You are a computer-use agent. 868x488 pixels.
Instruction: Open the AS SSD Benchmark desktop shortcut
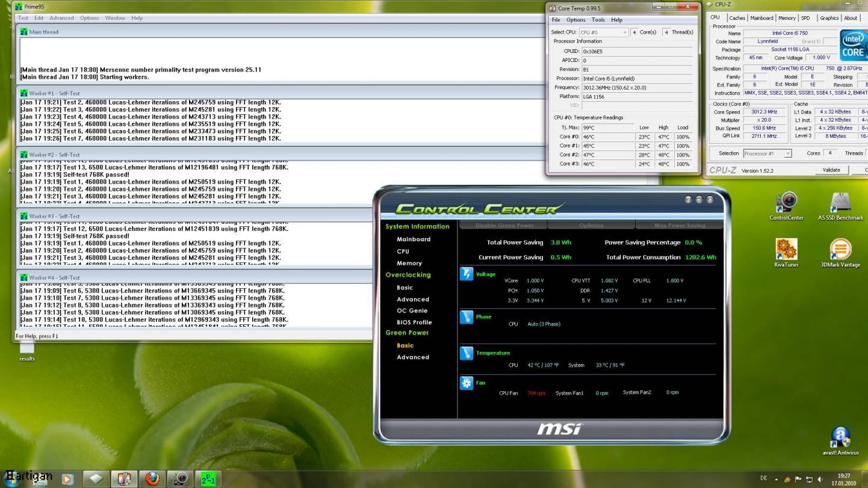[x=840, y=206]
